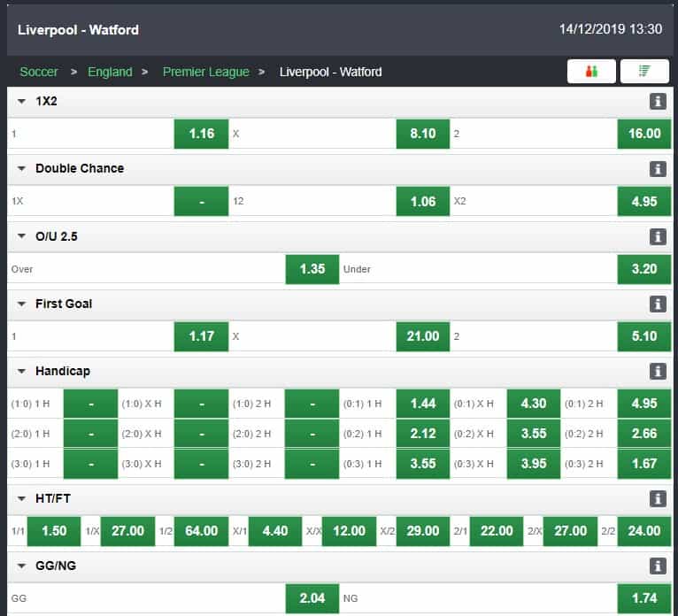
Task: Choose handicap (0:3) X H at 3.95
Action: [x=534, y=464]
